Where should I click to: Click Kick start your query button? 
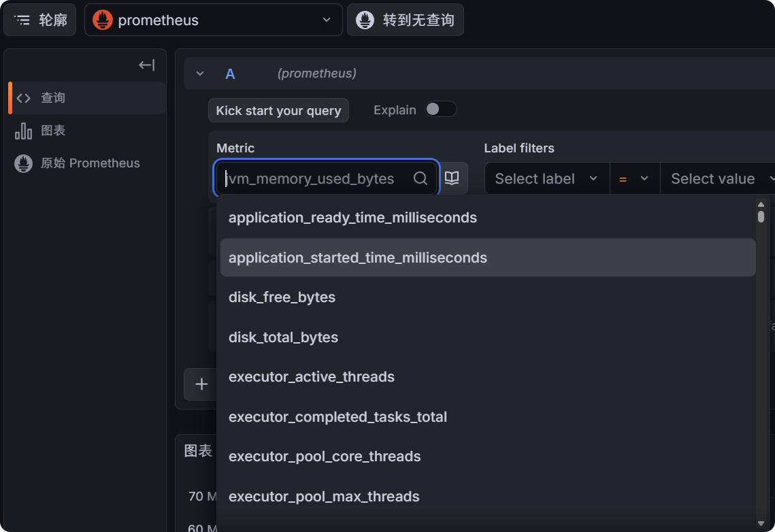pyautogui.click(x=278, y=110)
